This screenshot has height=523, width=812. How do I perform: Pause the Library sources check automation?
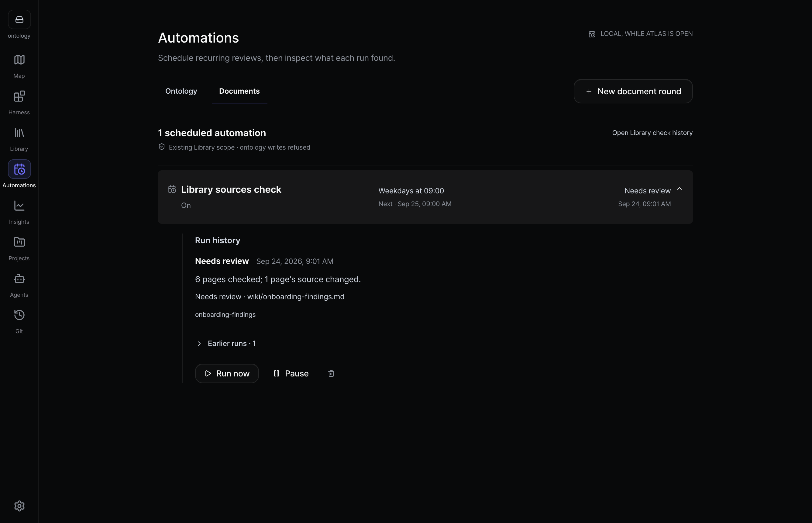click(291, 373)
